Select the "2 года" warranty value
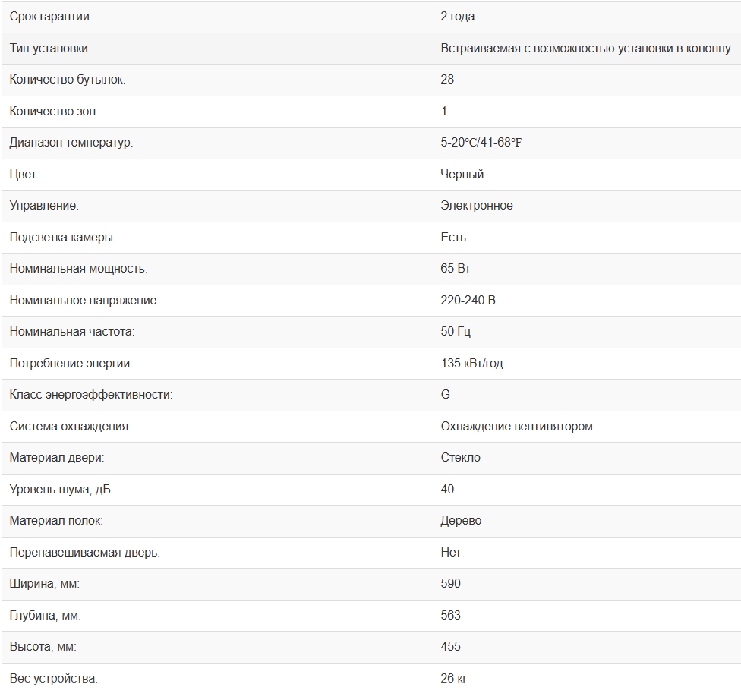This screenshot has height=700, width=741. tap(458, 17)
